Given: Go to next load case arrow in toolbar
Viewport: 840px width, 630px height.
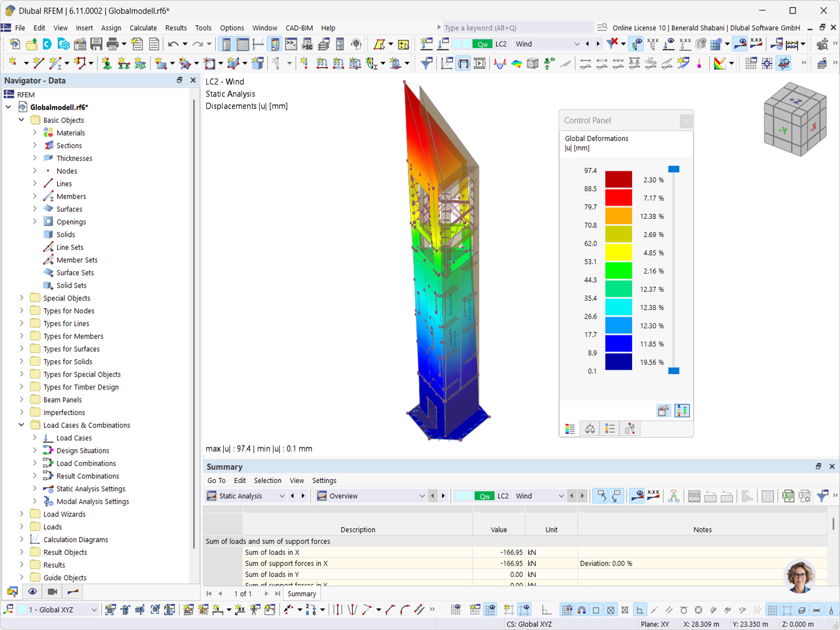Looking at the screenshot, I should point(598,44).
